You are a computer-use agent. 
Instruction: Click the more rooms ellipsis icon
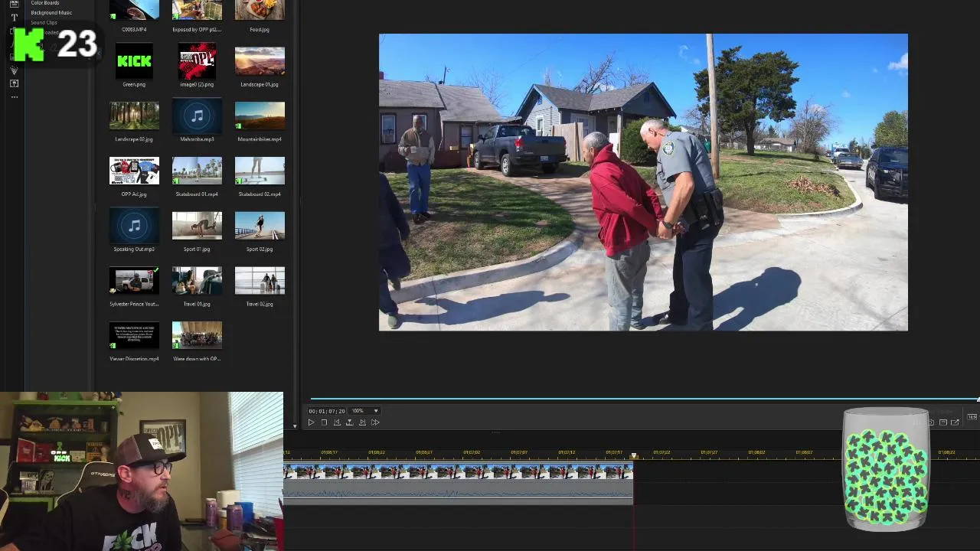[x=14, y=96]
